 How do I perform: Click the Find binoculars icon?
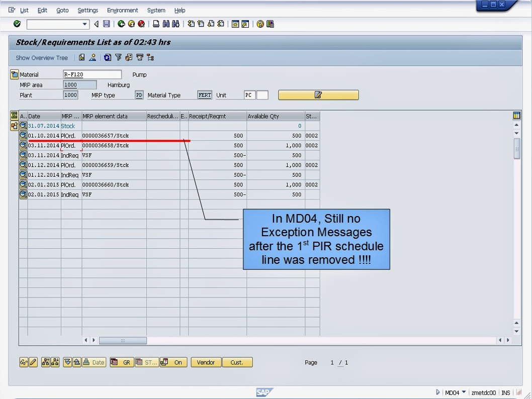[x=166, y=24]
